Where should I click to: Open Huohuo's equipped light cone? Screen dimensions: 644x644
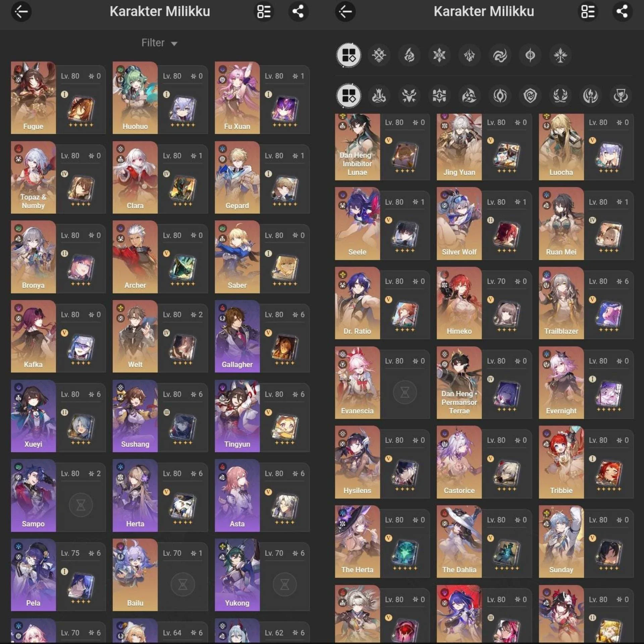[x=183, y=109]
